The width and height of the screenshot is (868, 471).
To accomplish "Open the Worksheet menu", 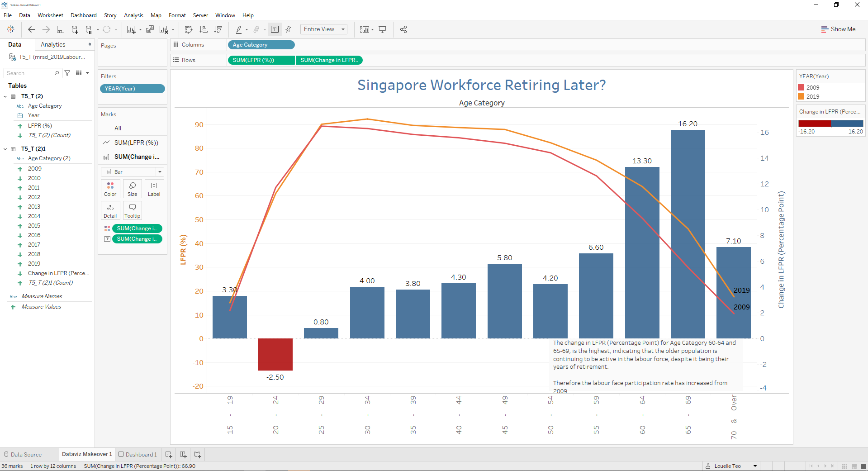I will [50, 15].
